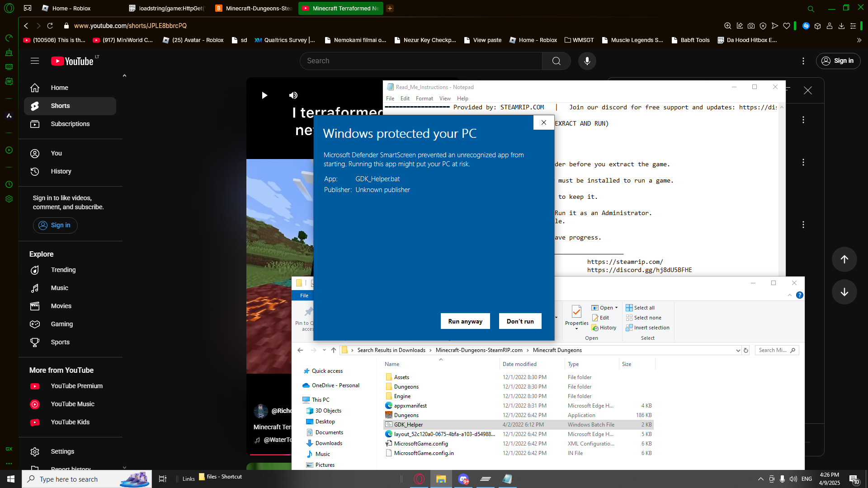Image resolution: width=868 pixels, height=488 pixels.
Task: Click Don't run in SmartScreen dialog
Action: (x=520, y=321)
